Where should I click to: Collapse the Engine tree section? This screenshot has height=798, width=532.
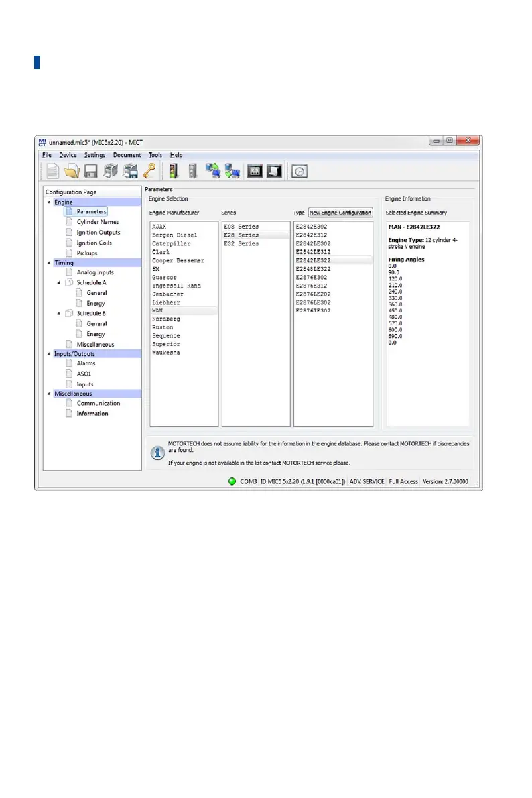coord(48,203)
